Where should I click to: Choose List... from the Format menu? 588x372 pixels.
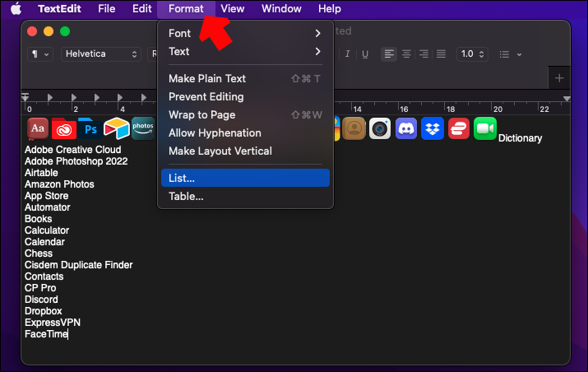(x=245, y=178)
